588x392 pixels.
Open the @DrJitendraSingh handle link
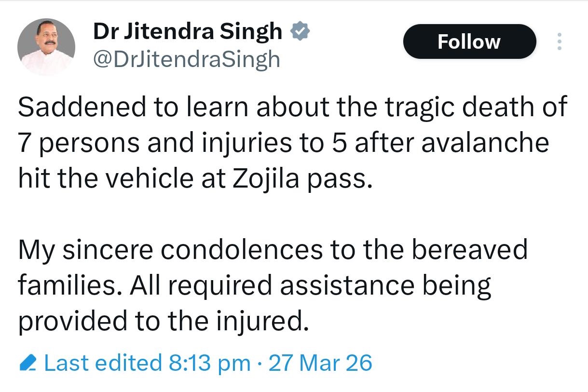[x=186, y=59]
